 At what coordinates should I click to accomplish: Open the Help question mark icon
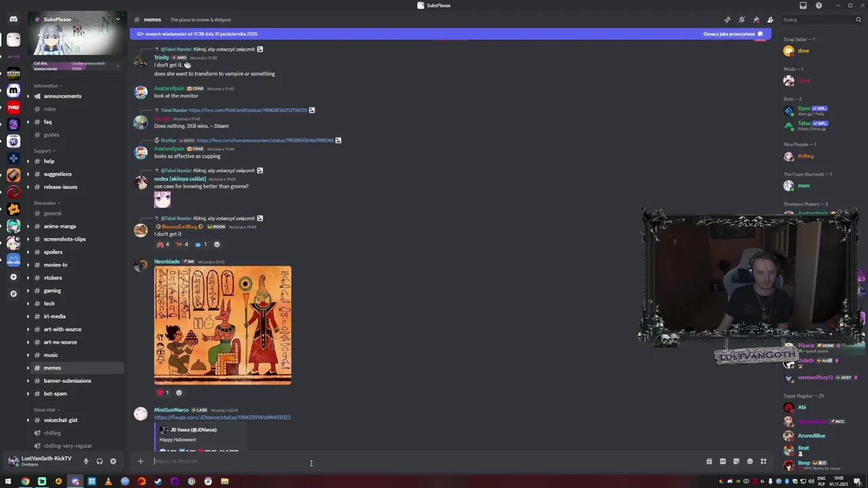[x=818, y=5]
